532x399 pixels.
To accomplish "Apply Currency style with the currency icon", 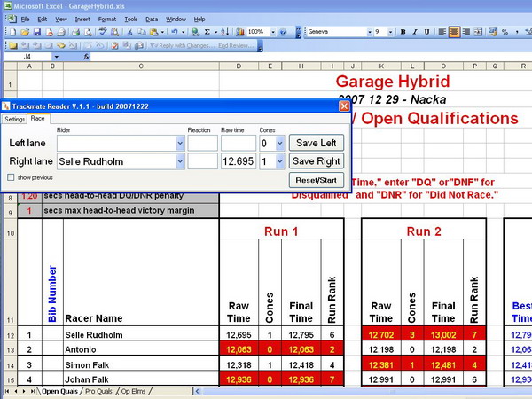I will tap(493, 32).
